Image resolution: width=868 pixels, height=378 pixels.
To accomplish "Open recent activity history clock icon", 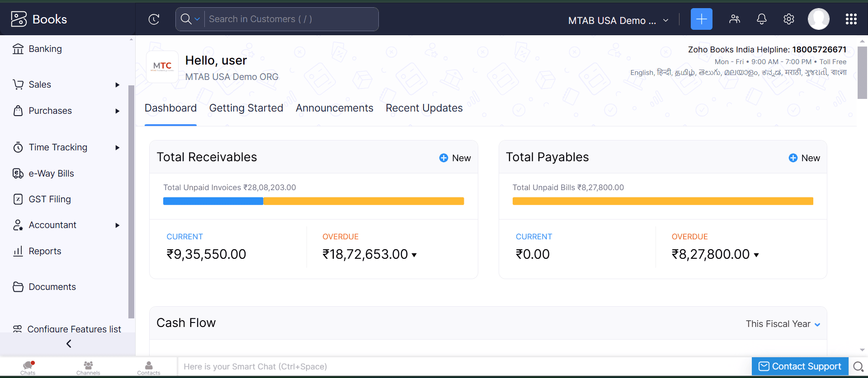I will click(x=154, y=19).
